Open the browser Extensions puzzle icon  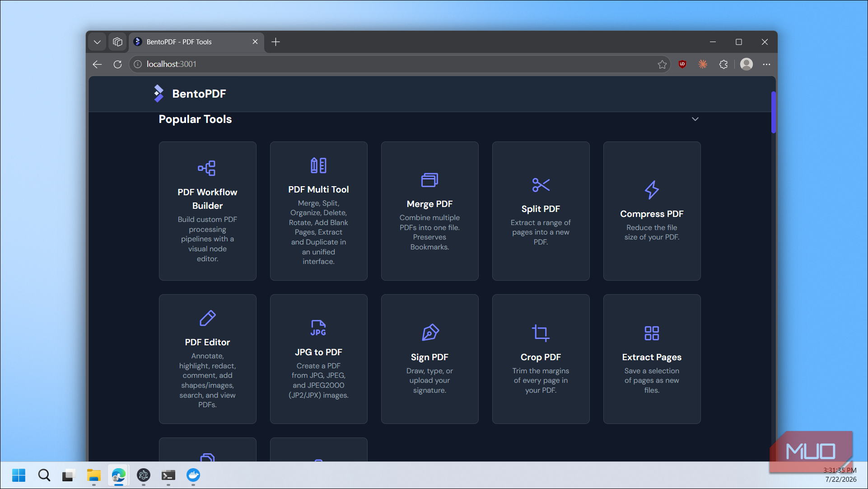point(723,64)
